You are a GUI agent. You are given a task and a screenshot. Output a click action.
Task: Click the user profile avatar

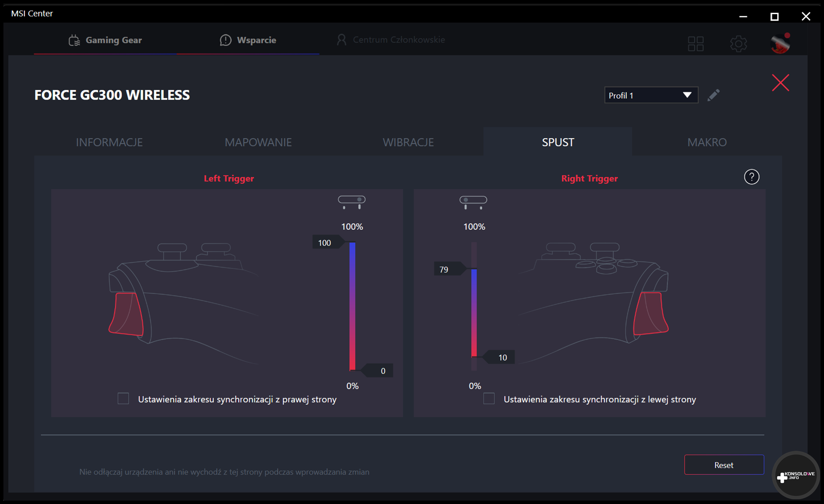pyautogui.click(x=780, y=43)
